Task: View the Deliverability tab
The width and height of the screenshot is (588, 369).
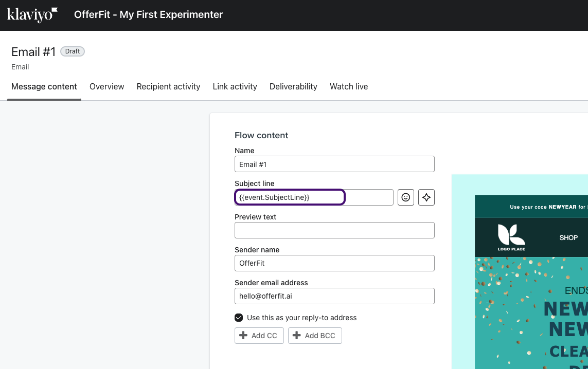Action: 293,86
